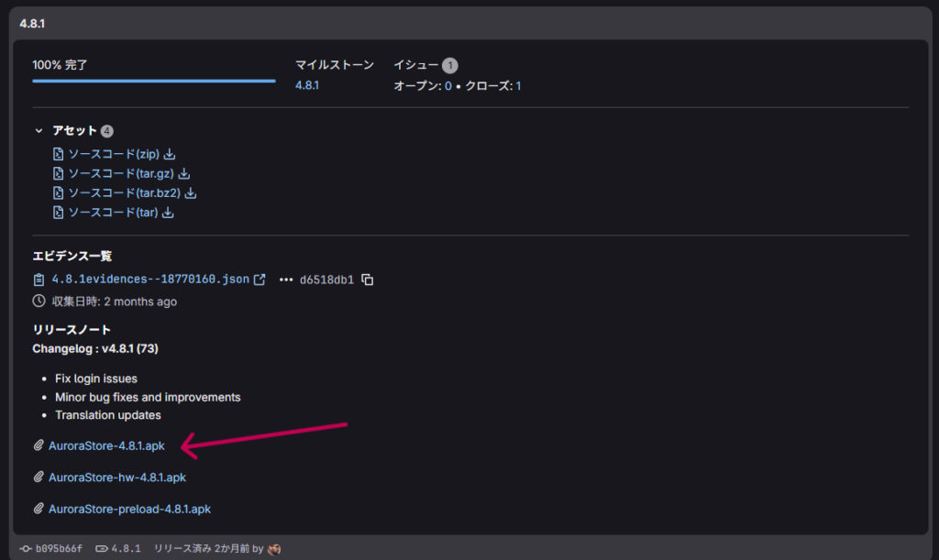939x560 pixels.
Task: Click download icon beside ソースコード(tar.gz)
Action: point(184,173)
